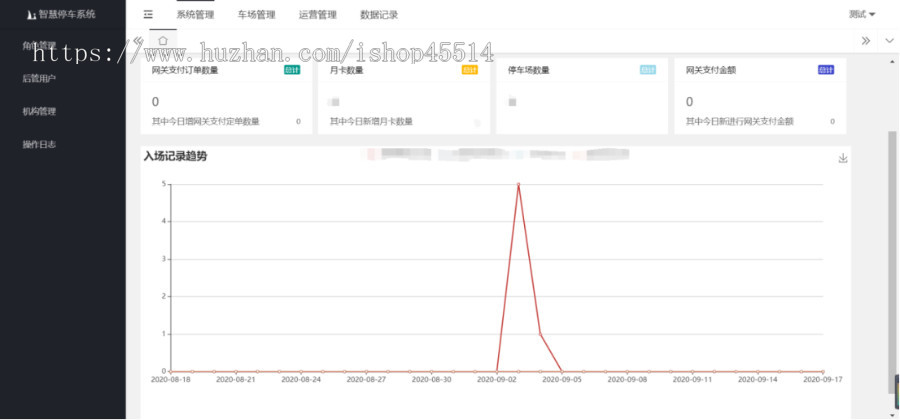Click 其中今日增网关支付定单数量 text
Viewport: 900px width, 420px height.
(x=205, y=122)
